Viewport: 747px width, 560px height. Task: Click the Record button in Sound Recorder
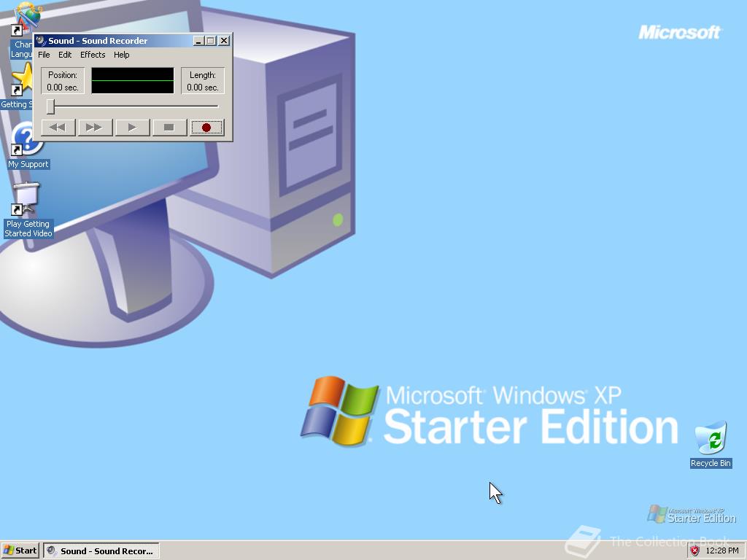206,128
